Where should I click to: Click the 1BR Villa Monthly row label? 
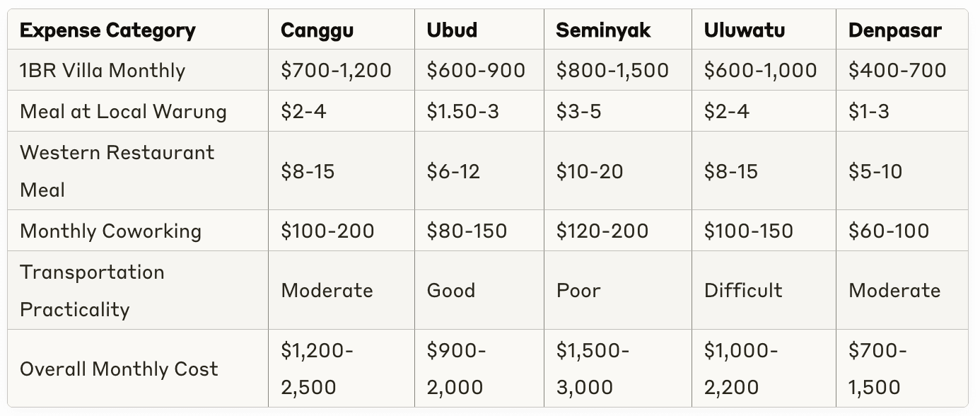pyautogui.click(x=103, y=71)
